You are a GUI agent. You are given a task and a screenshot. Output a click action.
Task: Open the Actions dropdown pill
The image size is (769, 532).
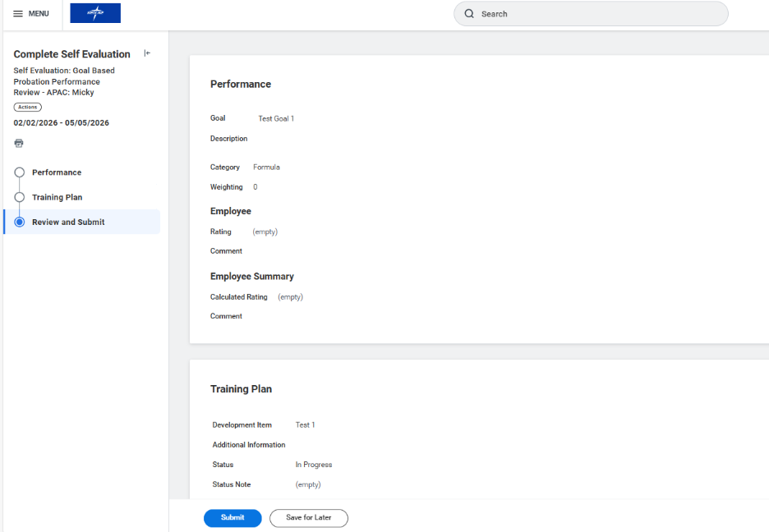click(x=28, y=107)
